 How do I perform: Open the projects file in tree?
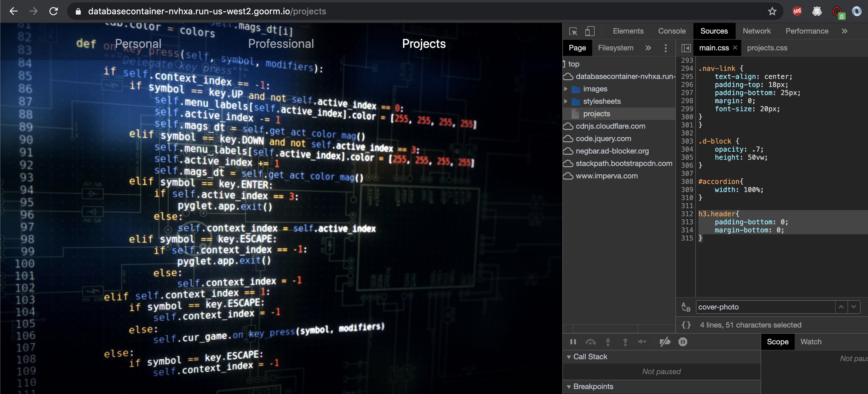pyautogui.click(x=619, y=114)
